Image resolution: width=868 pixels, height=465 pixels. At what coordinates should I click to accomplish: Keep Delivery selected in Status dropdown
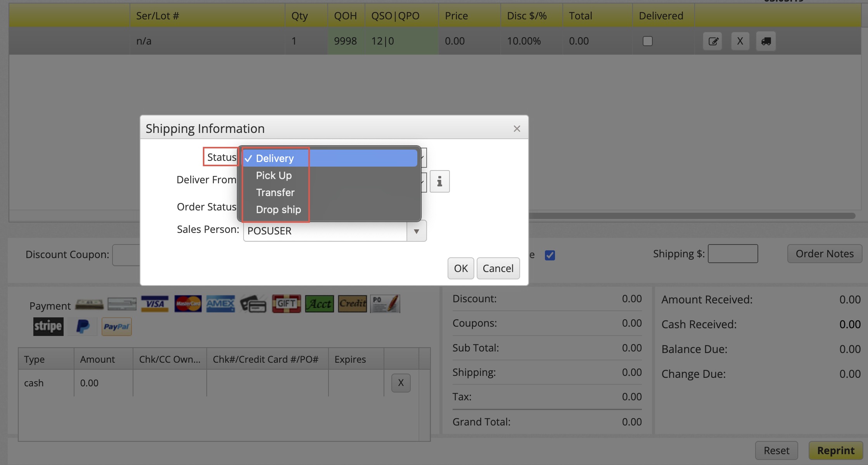[275, 158]
